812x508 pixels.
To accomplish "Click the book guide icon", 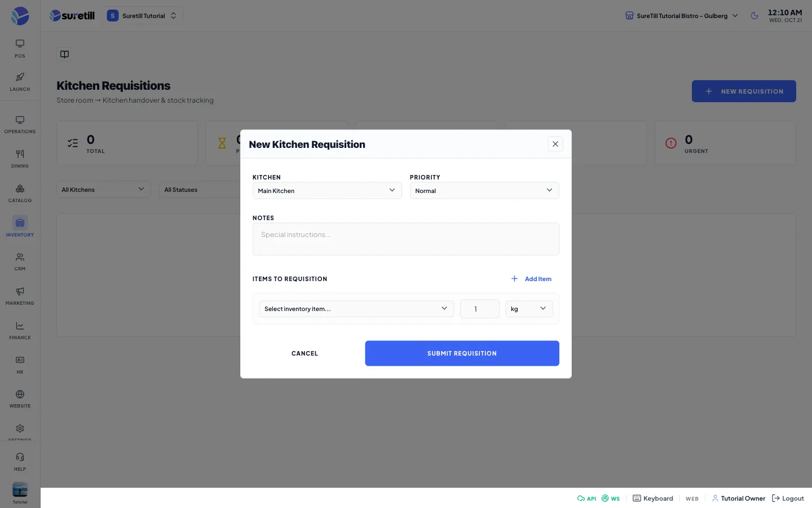I will click(x=64, y=54).
